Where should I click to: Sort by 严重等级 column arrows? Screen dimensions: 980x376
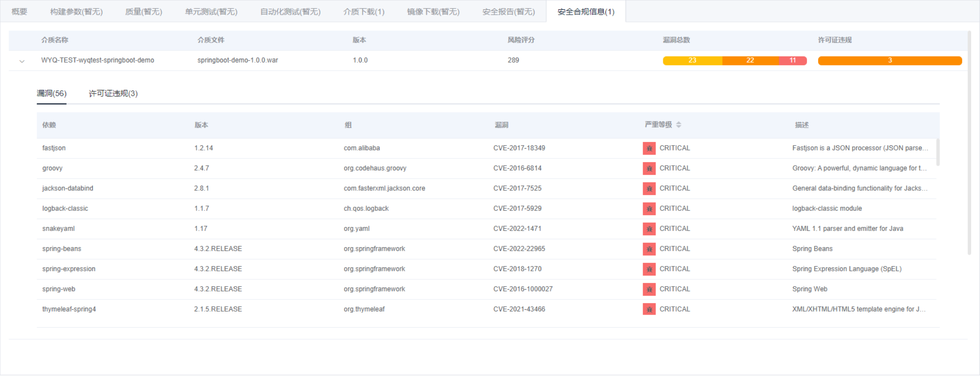[678, 125]
